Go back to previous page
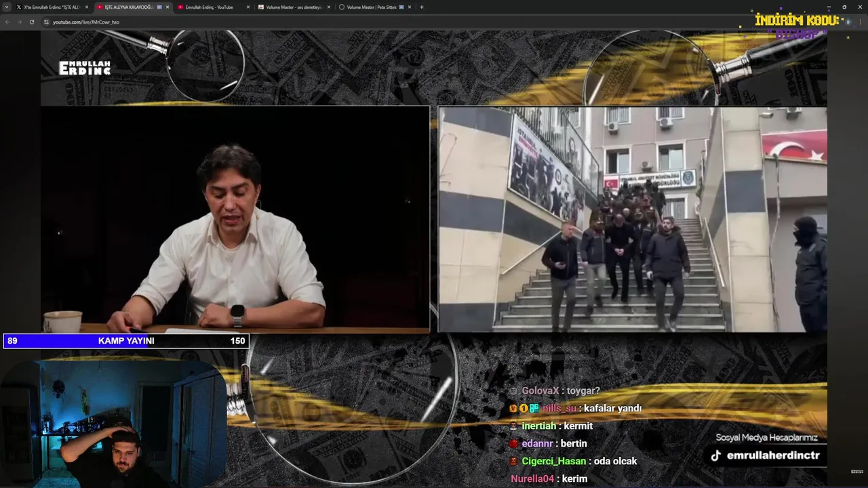 click(7, 22)
